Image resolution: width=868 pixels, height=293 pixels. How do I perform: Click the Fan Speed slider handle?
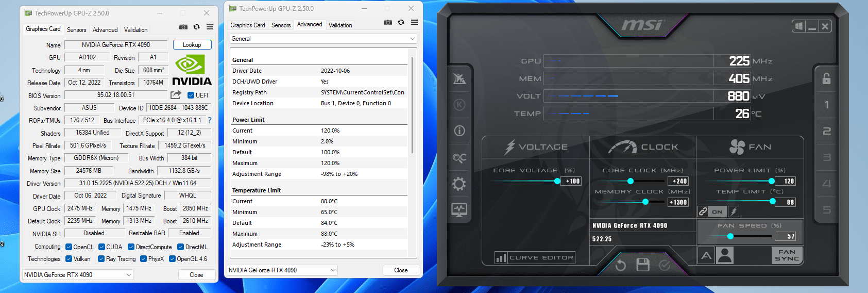[730, 236]
